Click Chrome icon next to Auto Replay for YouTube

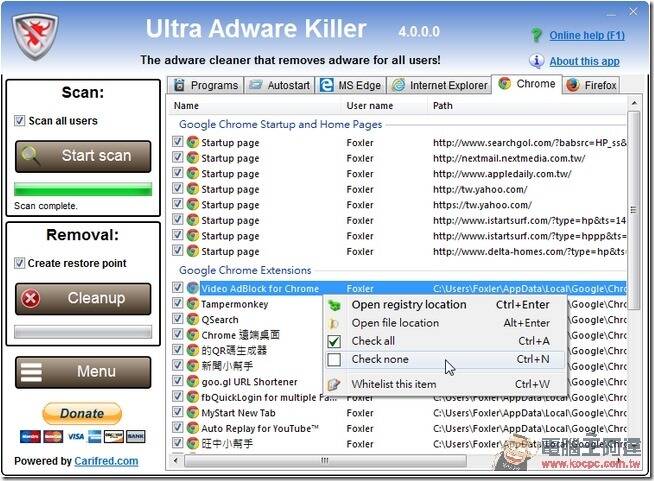coord(192,428)
